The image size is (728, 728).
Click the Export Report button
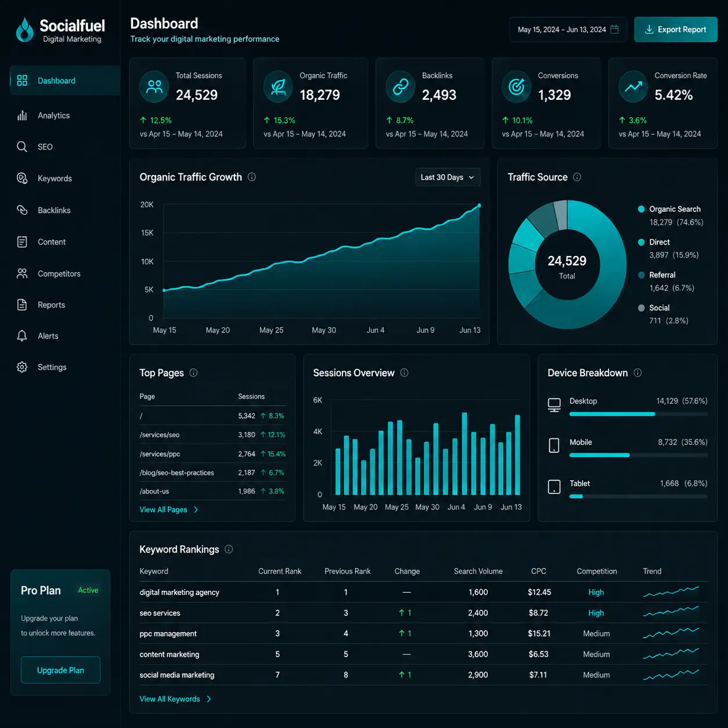point(676,30)
